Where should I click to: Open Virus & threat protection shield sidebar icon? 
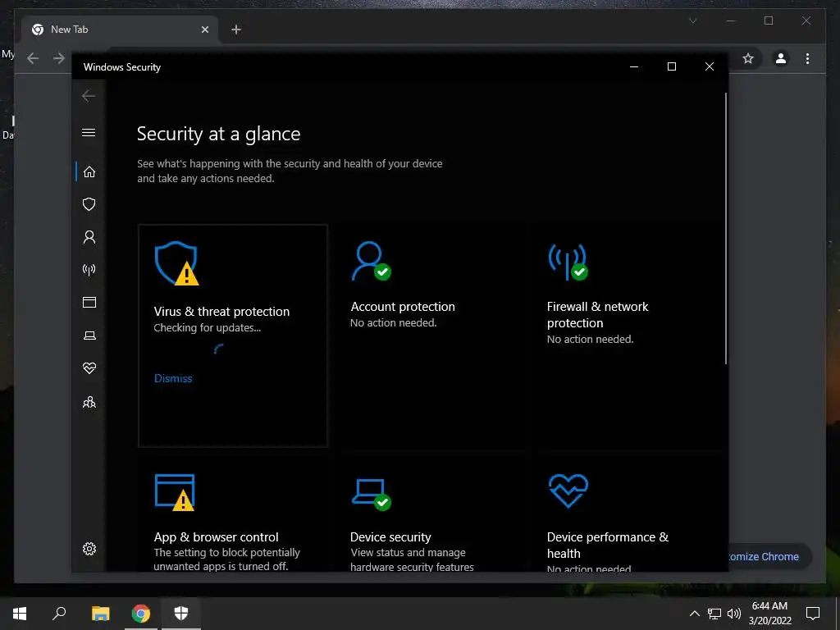(89, 204)
